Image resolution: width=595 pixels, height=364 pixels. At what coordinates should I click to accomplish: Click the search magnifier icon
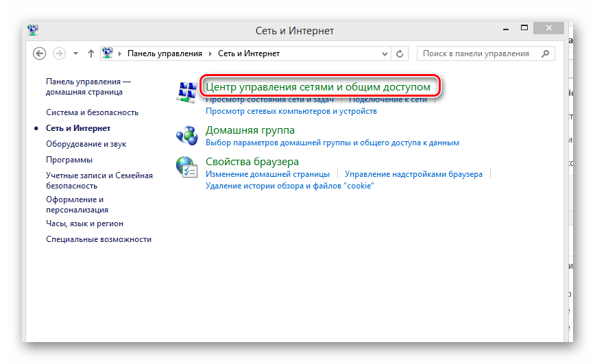coord(546,53)
